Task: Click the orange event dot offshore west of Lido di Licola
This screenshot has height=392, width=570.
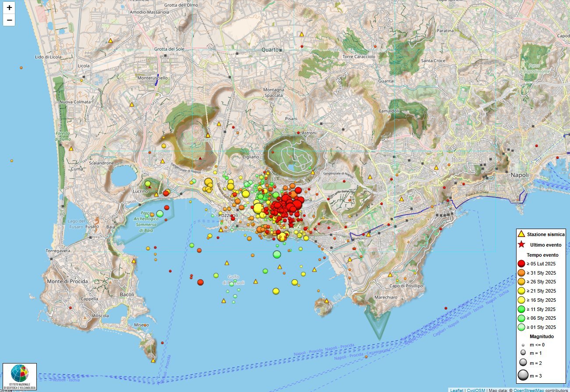Action: 21,68
